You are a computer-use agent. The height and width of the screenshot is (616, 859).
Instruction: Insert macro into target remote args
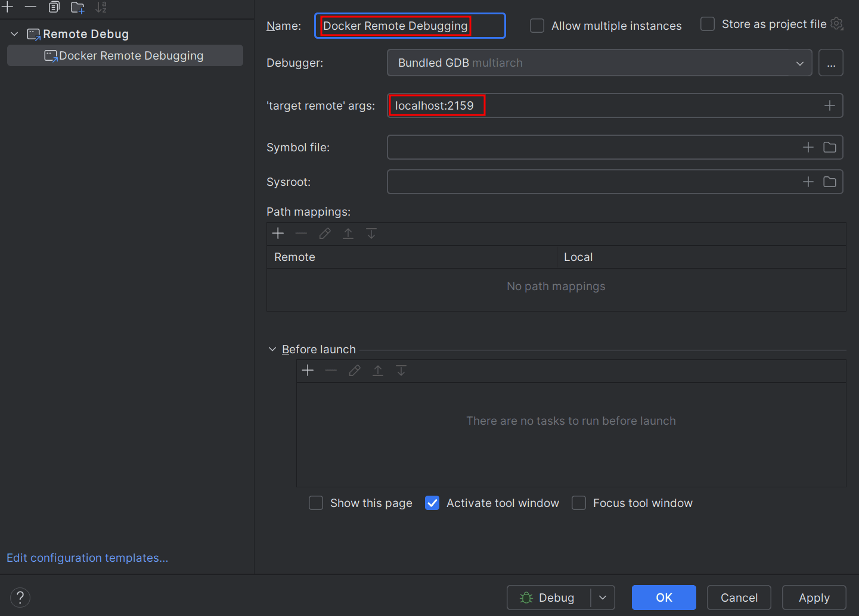coord(830,105)
